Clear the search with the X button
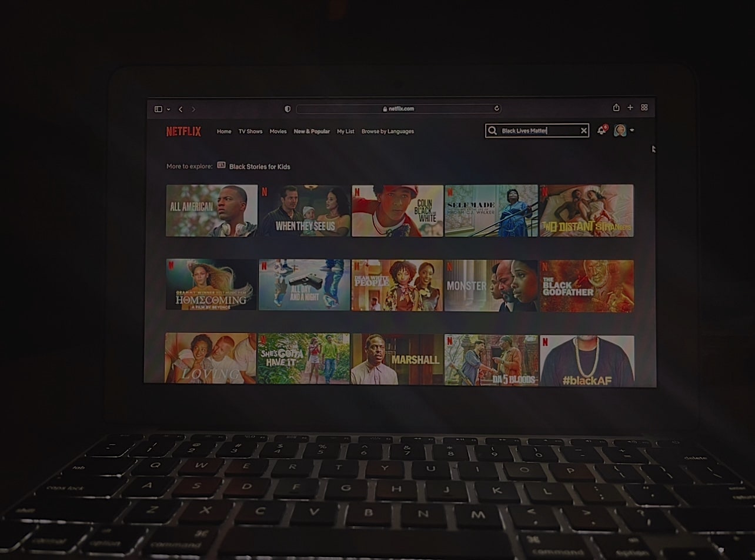Image resolution: width=755 pixels, height=560 pixels. coord(583,131)
